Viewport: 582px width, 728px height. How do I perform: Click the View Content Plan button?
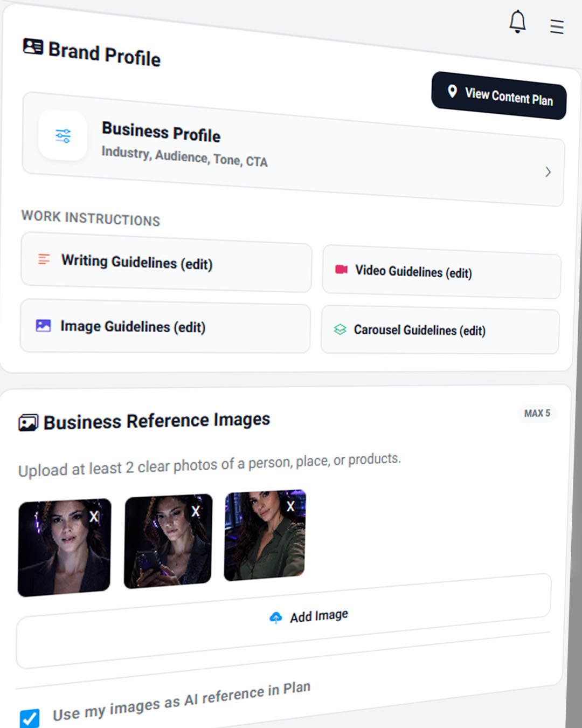click(498, 95)
